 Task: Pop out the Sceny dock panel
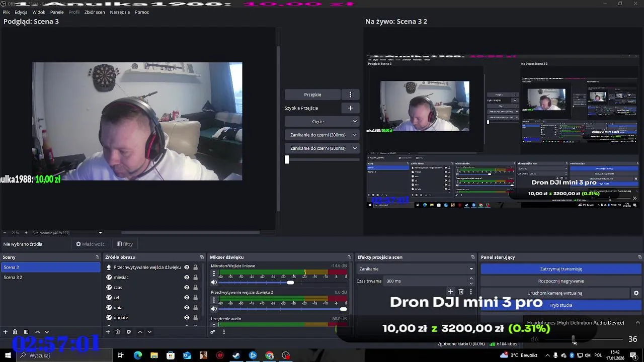97,257
